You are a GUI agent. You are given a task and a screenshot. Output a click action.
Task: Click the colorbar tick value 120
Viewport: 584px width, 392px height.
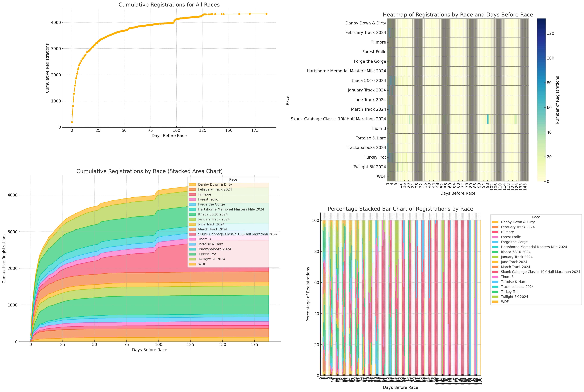click(x=550, y=33)
